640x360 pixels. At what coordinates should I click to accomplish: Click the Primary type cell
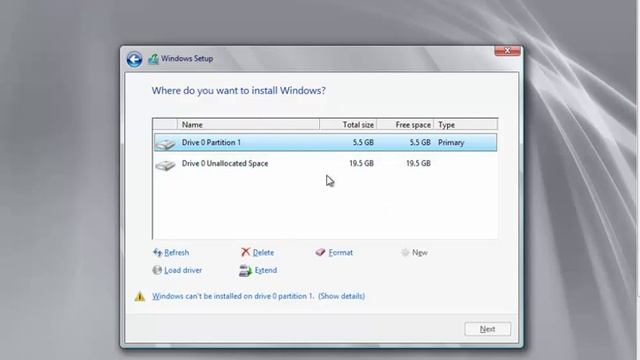pos(451,142)
